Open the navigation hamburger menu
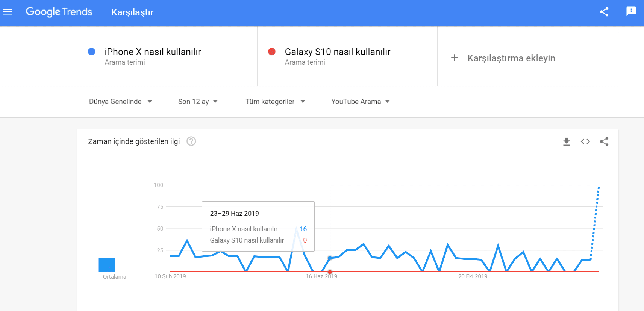644x311 pixels. click(8, 12)
